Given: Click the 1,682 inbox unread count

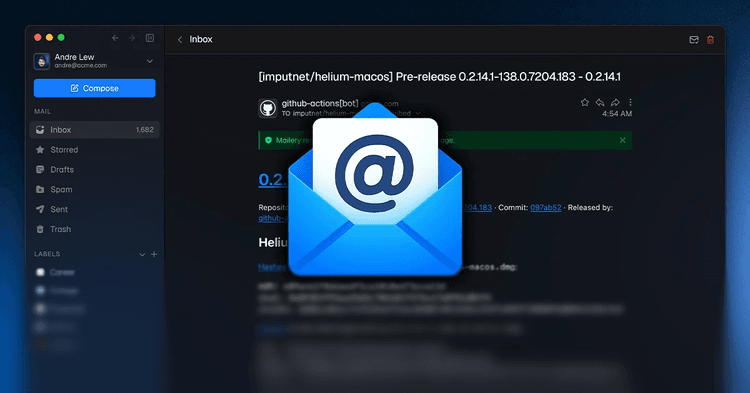Looking at the screenshot, I should 144,130.
